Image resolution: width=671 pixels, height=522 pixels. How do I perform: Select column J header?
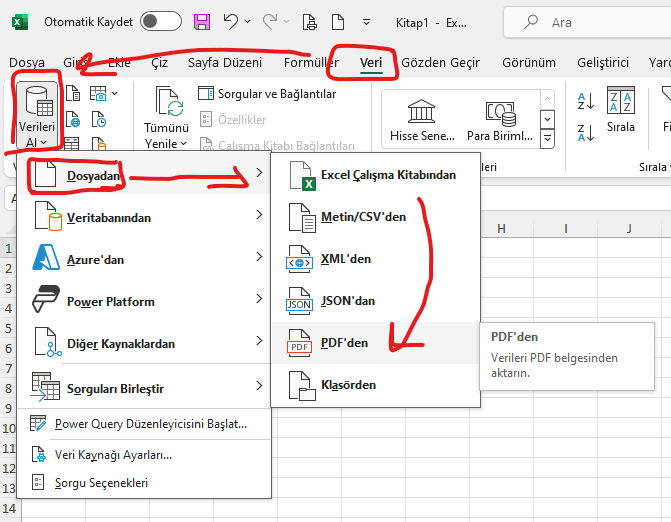629,229
